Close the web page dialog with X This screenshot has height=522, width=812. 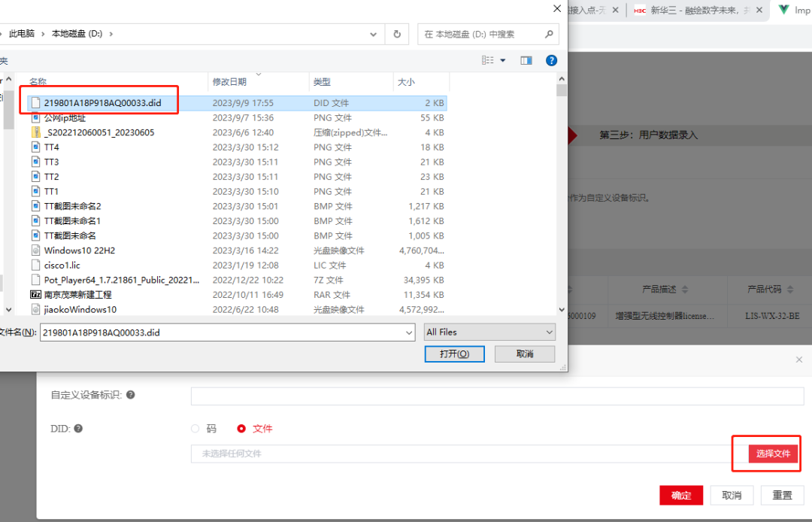pos(799,360)
